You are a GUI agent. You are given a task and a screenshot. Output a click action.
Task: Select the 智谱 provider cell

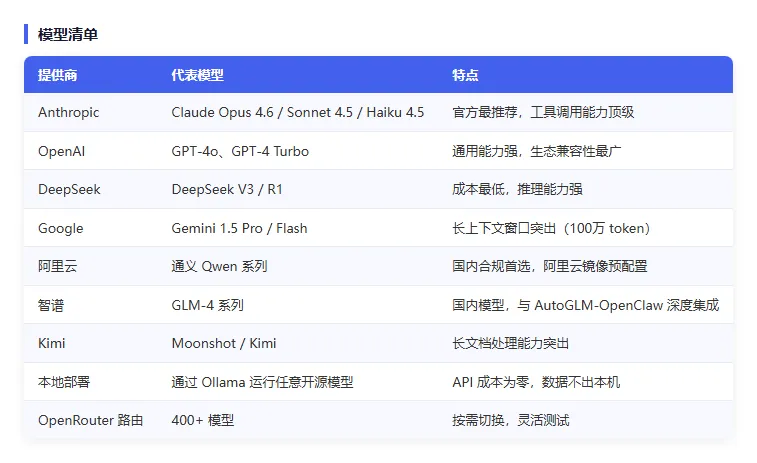(x=51, y=305)
